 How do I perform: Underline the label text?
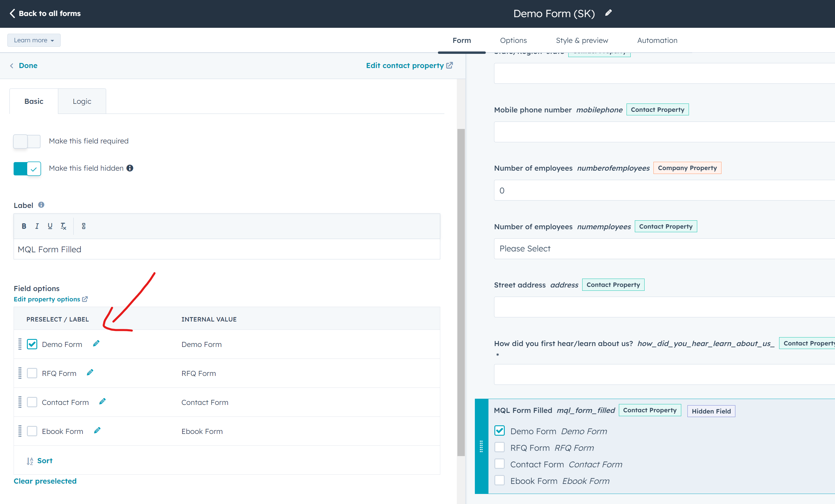click(50, 226)
